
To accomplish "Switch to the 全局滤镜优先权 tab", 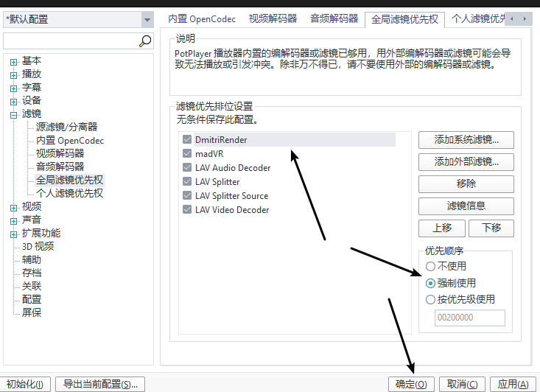I will [404, 19].
